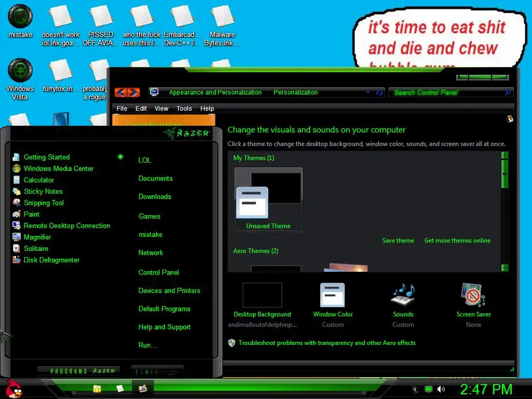Select the 'Windows Vista' recycle bin icon
The height and width of the screenshot is (399, 532).
point(20,79)
